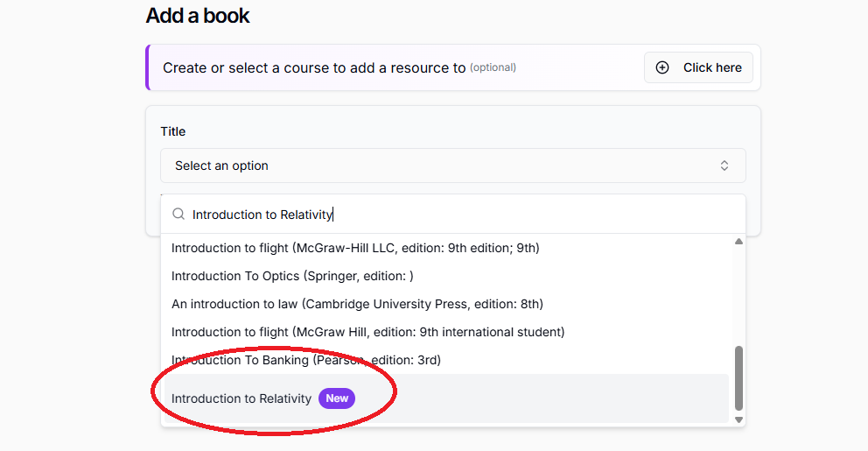Click the purple "New" badge
Viewport: 868px width, 451px height.
(x=337, y=398)
